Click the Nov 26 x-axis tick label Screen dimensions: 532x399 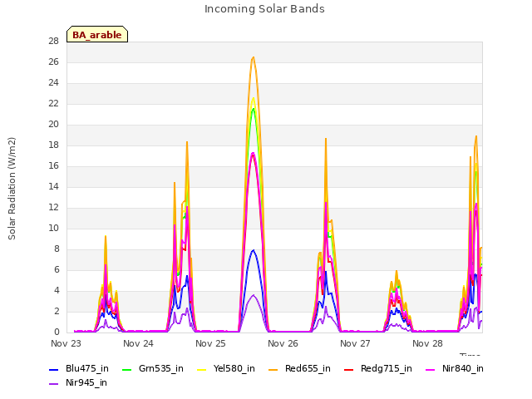click(283, 343)
